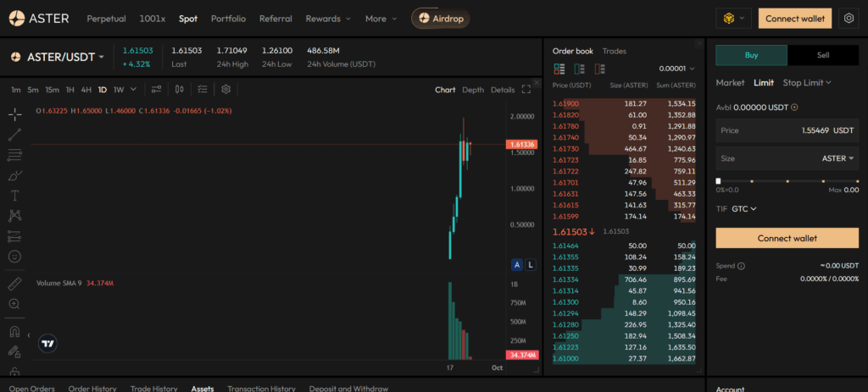
Task: Enter fullscreen chart mode
Action: [x=526, y=89]
